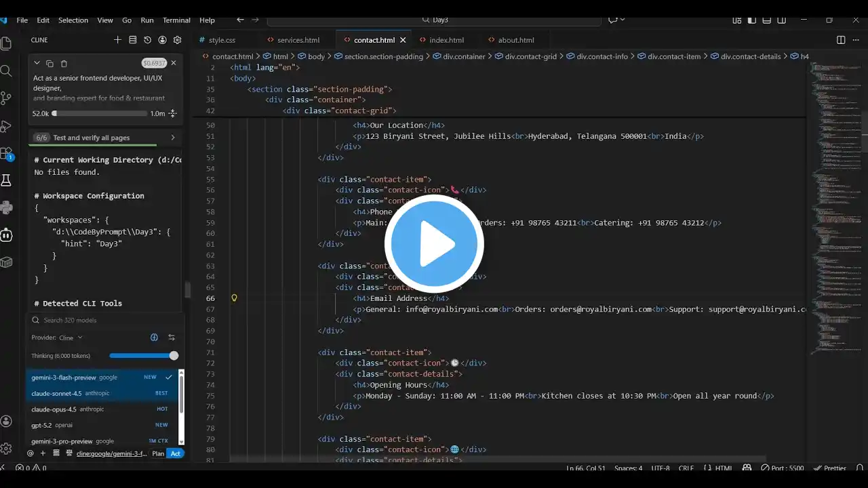Open the editor More Actions menu
Screen dimensions: 868x488
856,40
